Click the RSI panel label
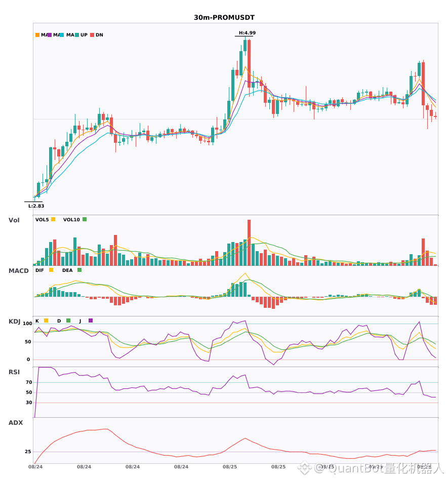The height and width of the screenshot is (481, 448). [14, 372]
